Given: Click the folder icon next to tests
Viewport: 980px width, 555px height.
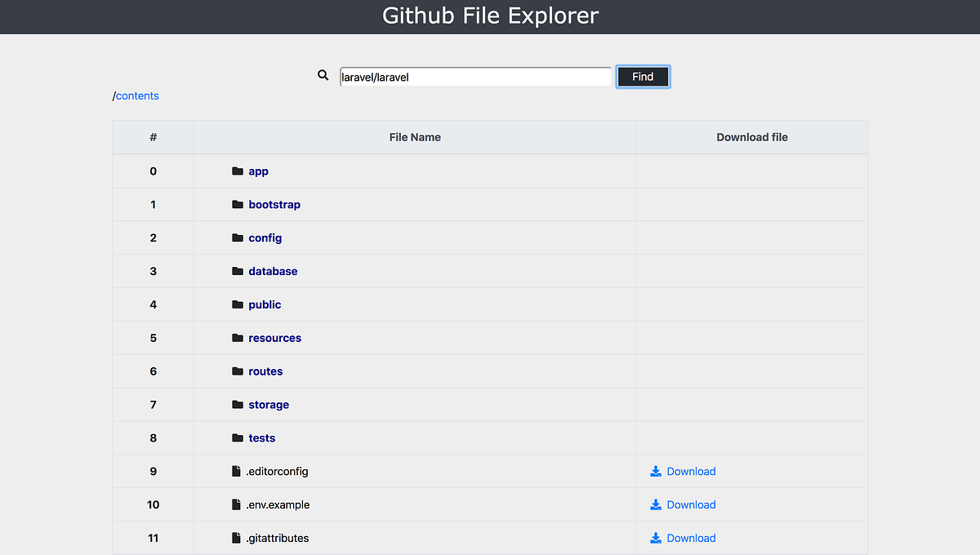Looking at the screenshot, I should 238,437.
